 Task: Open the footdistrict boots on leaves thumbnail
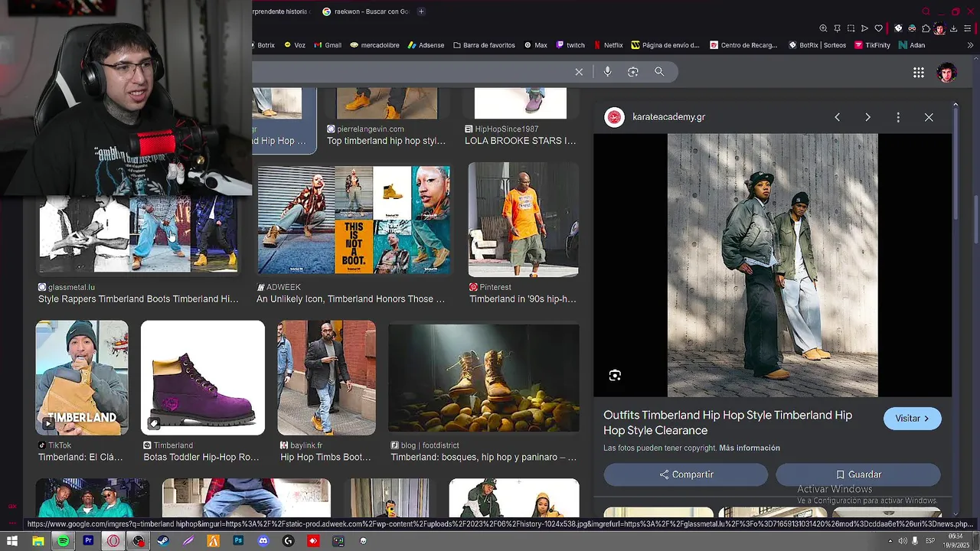484,378
